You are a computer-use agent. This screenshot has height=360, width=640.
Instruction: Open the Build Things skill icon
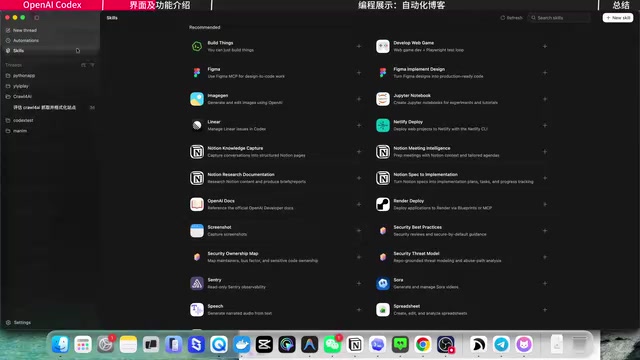[197, 46]
